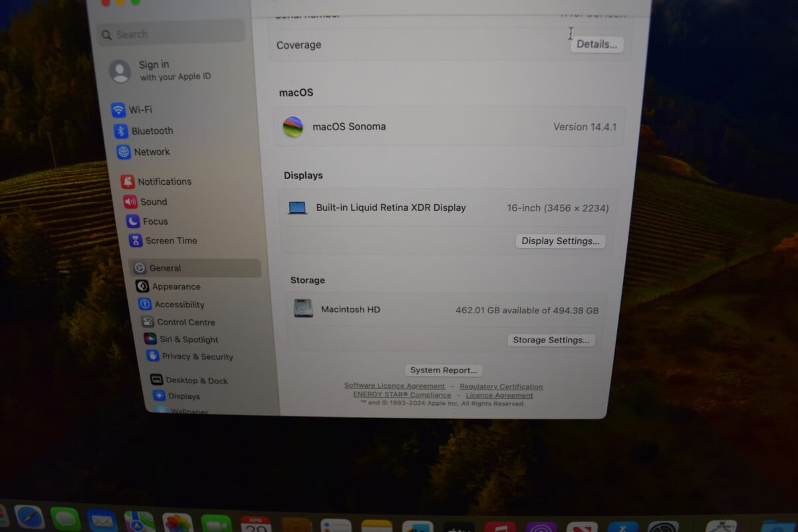
Task: Click the macOS section heading
Action: click(296, 92)
